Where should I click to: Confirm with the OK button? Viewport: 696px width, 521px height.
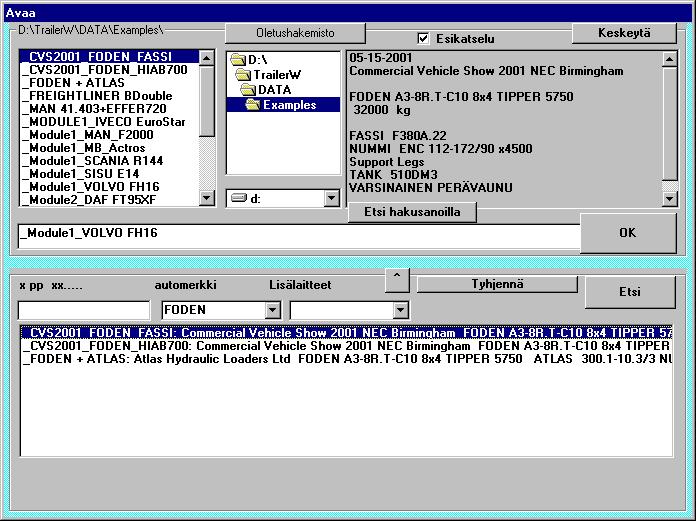click(x=628, y=233)
